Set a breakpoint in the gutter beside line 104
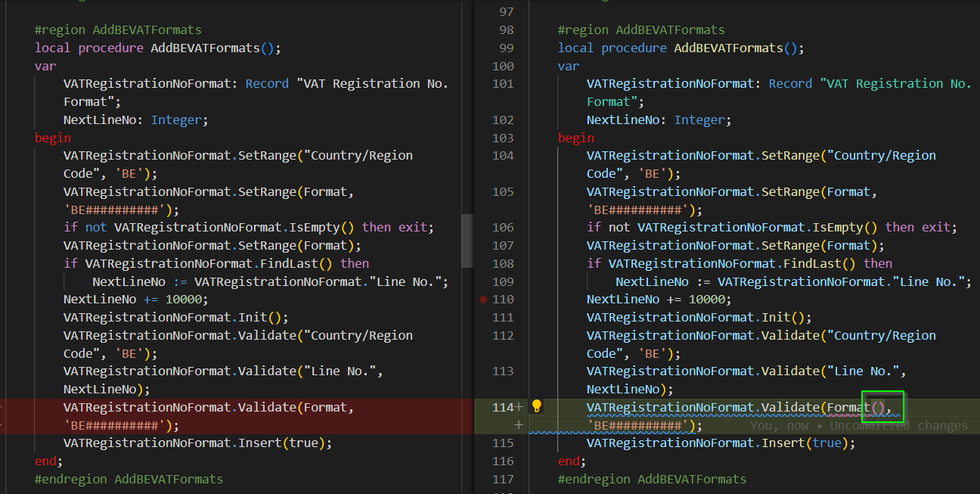 482,155
